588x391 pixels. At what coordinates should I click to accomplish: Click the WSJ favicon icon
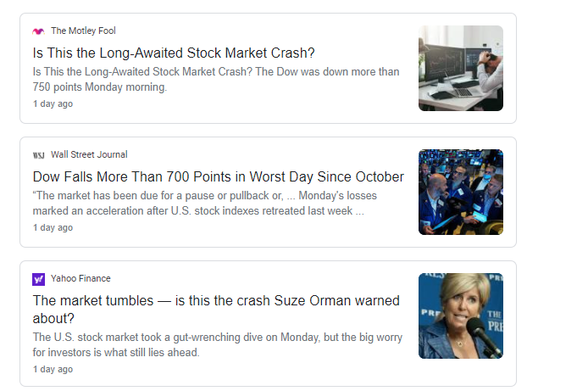38,155
